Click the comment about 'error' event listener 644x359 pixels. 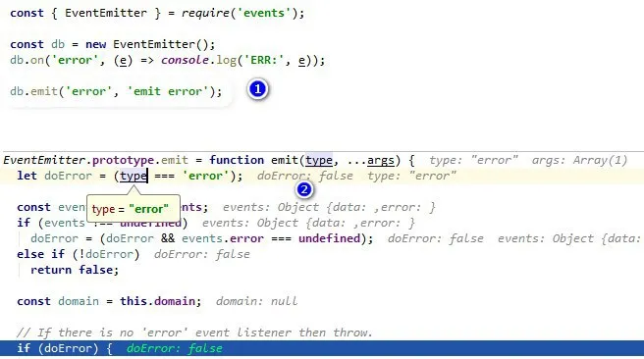[194, 333]
